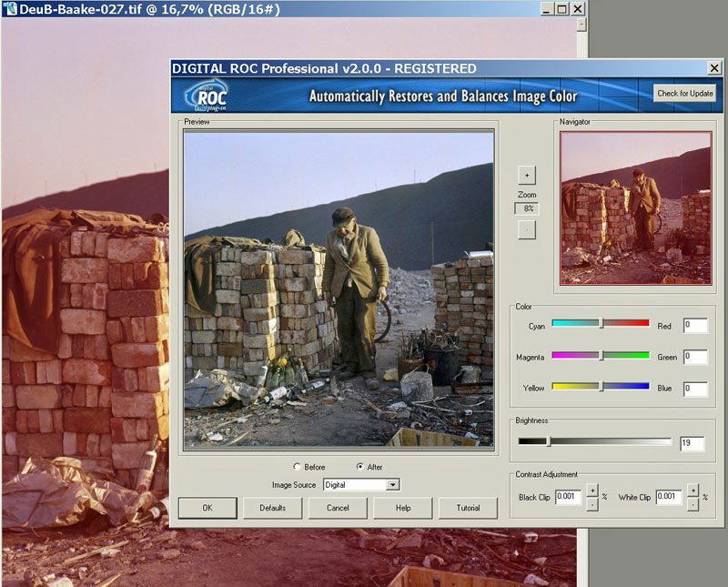728x587 pixels.
Task: Increase White Clip with plus stepper
Action: pos(693,491)
